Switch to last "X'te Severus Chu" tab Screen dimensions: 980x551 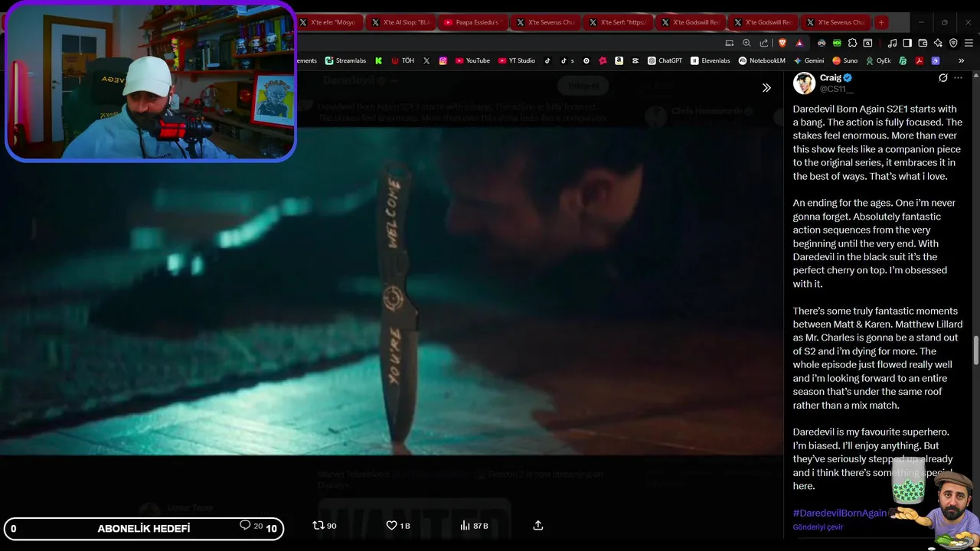coord(835,22)
